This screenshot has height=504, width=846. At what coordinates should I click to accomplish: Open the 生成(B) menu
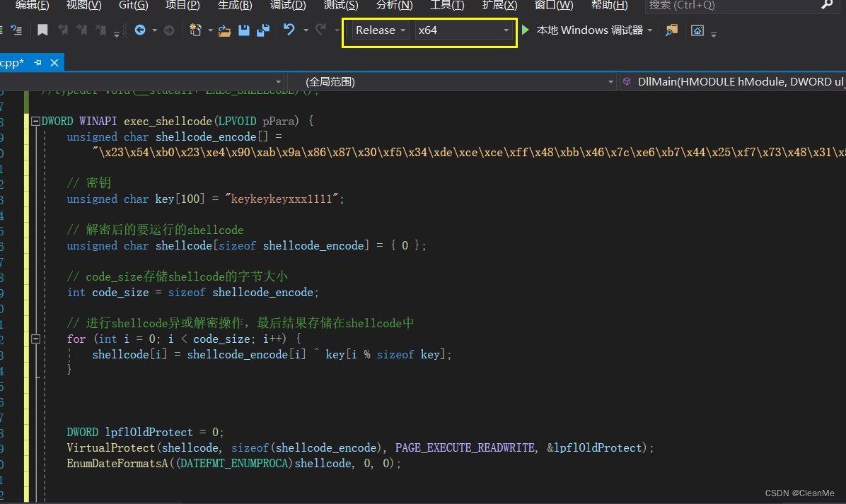click(x=235, y=6)
